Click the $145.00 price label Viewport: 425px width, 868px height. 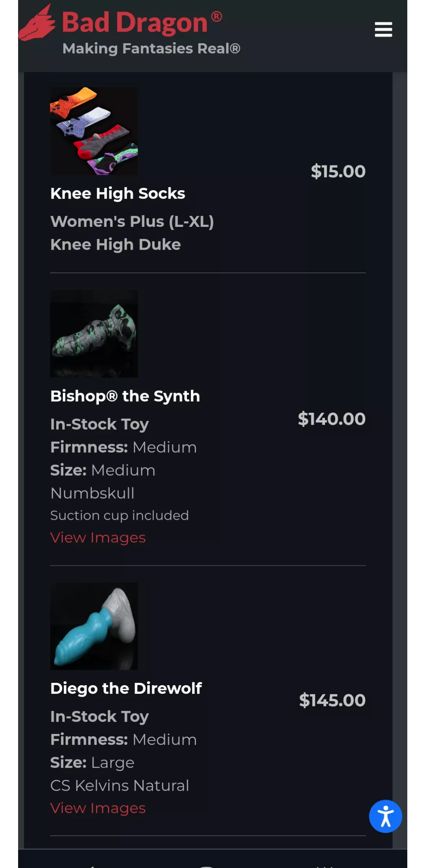(x=332, y=700)
